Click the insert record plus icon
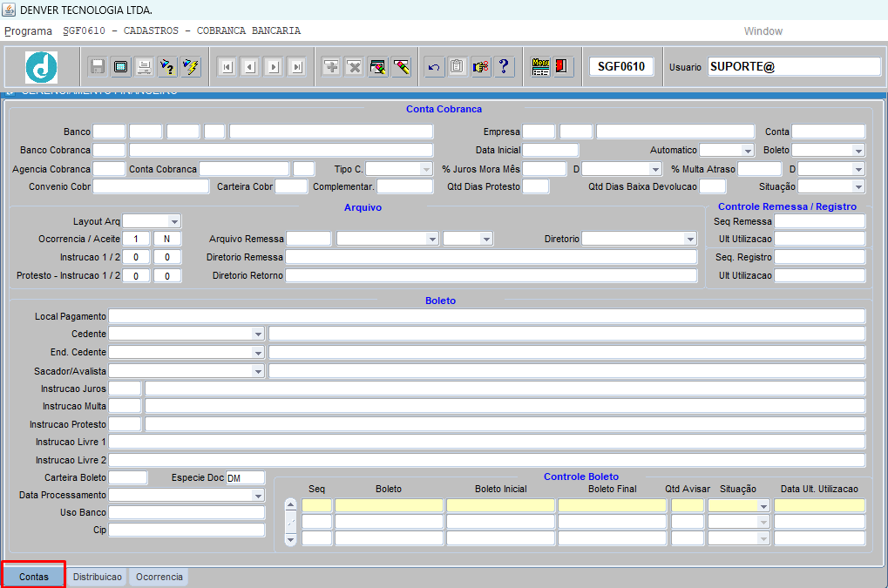Screen dimensions: 888x588 (x=331, y=67)
